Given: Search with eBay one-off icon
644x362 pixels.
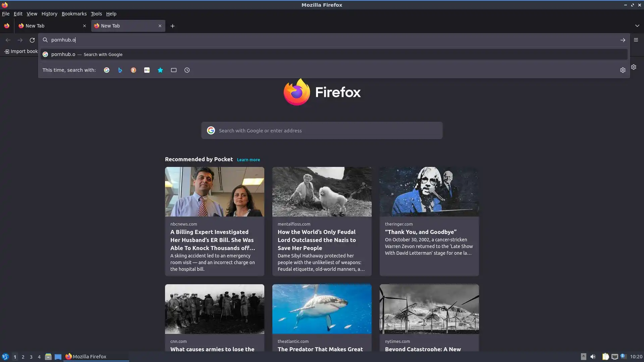Looking at the screenshot, I should (147, 70).
